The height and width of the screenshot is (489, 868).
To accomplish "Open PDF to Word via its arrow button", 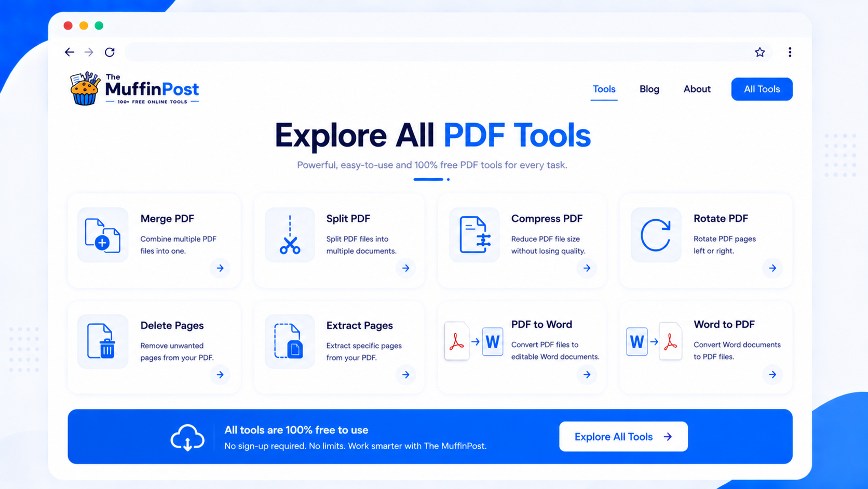I will coord(587,375).
